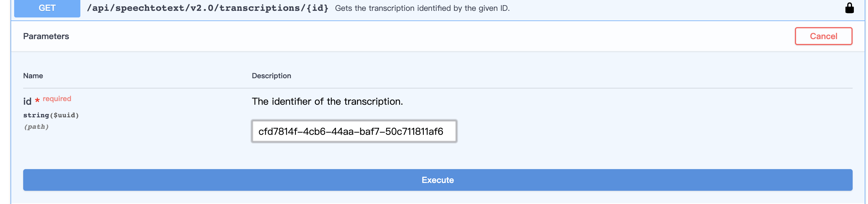868x204 pixels.
Task: Click the authorization lock icon
Action: click(x=849, y=8)
